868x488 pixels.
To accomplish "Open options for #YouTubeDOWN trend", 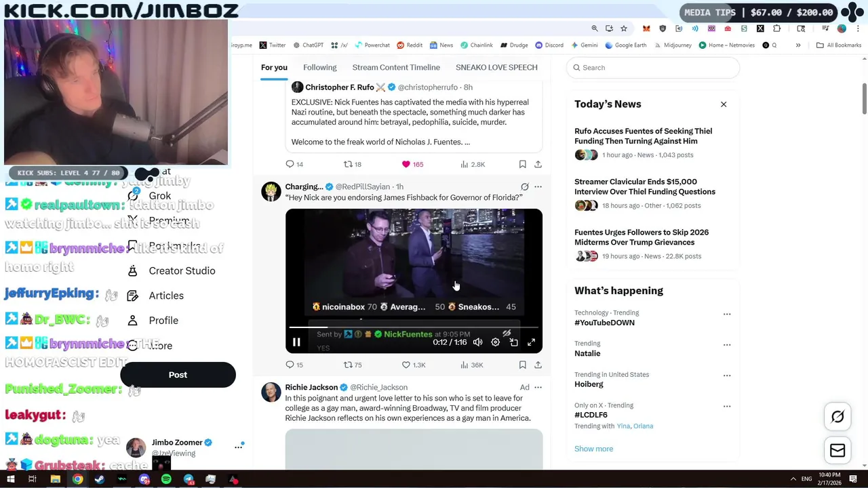I will tap(727, 314).
